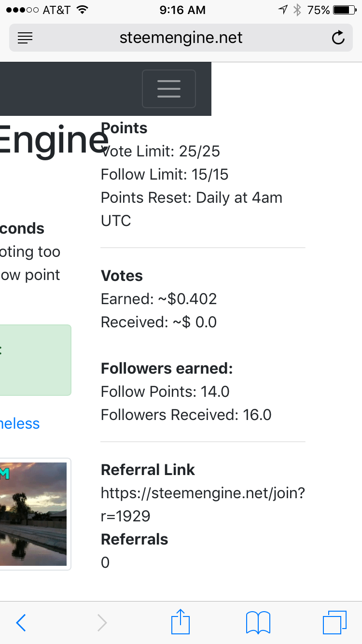Open the sunset thumbnail image
This screenshot has width=362, height=644.
point(33,514)
